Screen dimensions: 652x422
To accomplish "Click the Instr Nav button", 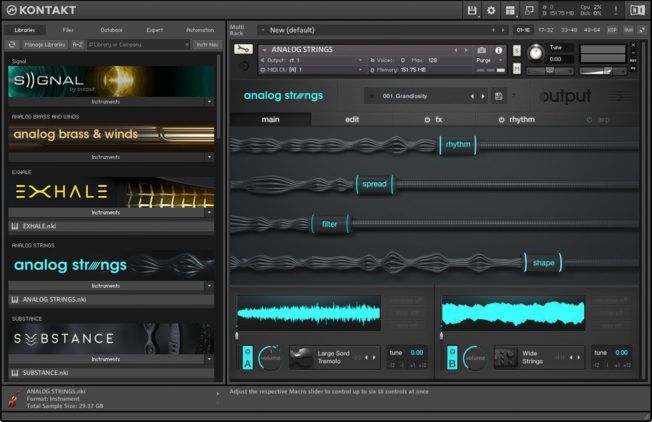I will (x=207, y=44).
